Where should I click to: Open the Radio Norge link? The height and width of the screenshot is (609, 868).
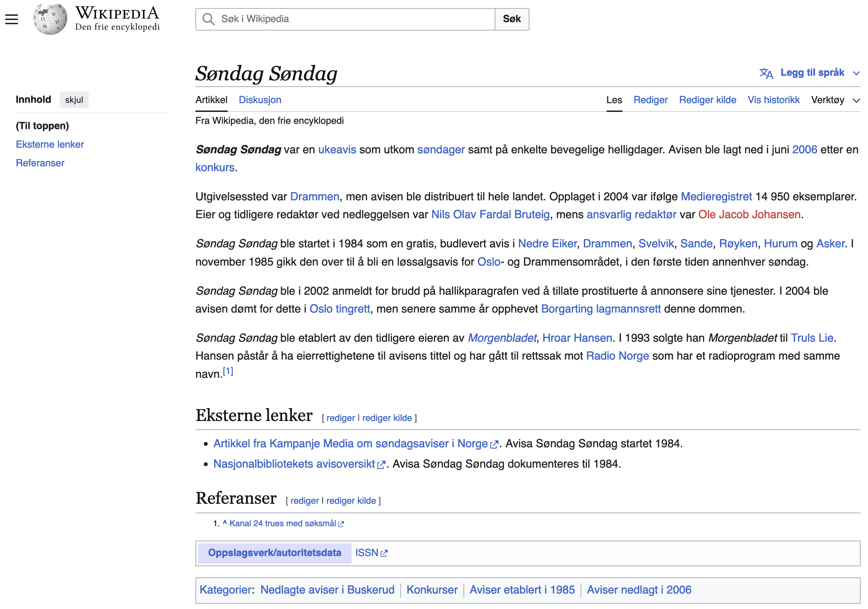coord(617,356)
